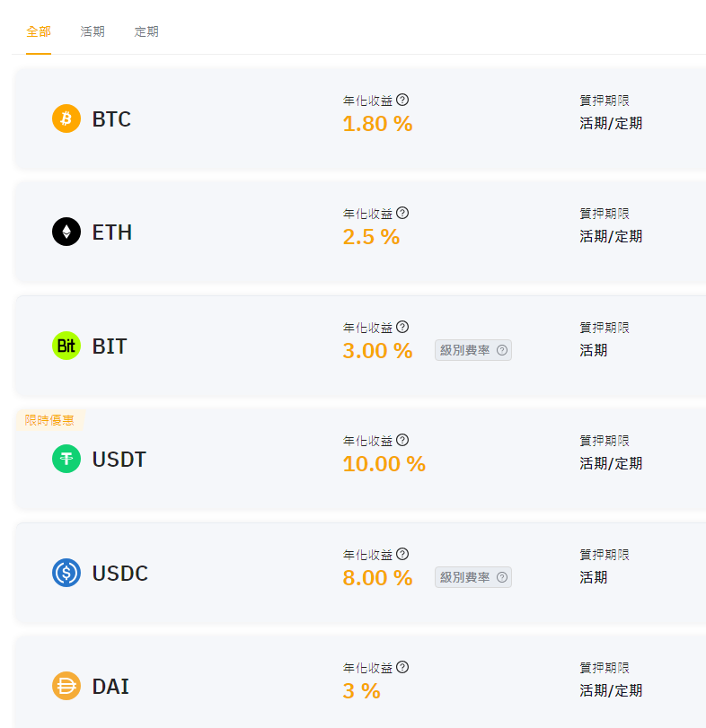706x728 pixels.
Task: Click the help icon beside USDT 年化收益
Action: 402,440
